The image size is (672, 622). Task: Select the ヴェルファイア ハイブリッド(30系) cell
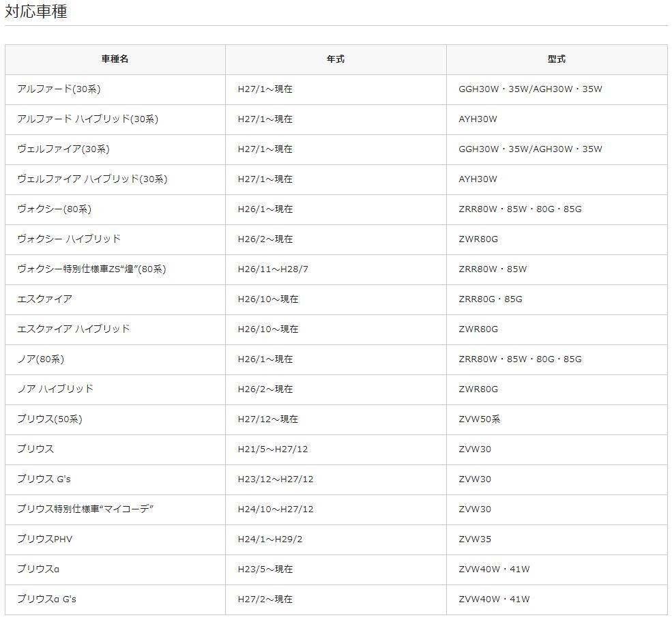(115, 179)
